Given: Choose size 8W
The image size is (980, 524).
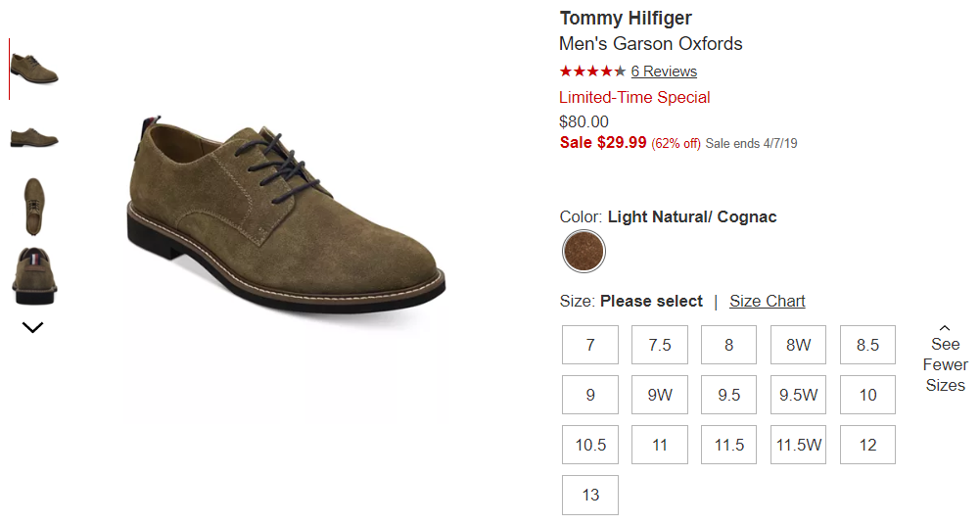Looking at the screenshot, I should [798, 345].
